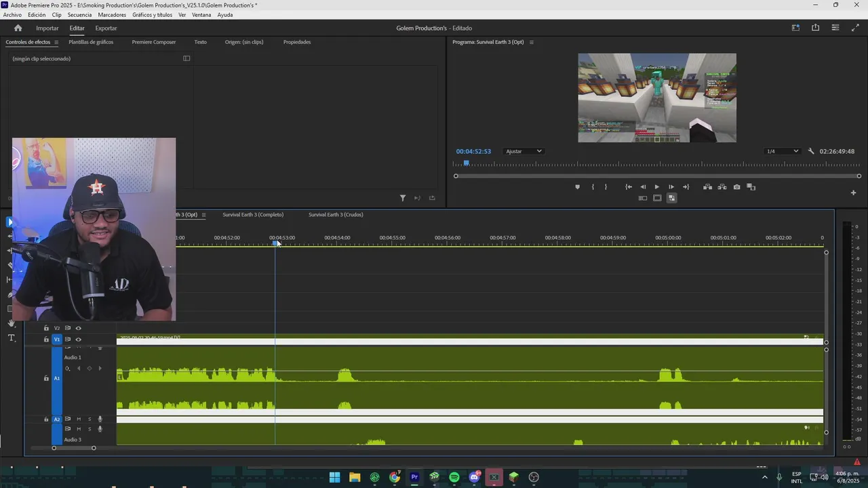This screenshot has width=868, height=488.
Task: Select the Type tool
Action: point(11,338)
